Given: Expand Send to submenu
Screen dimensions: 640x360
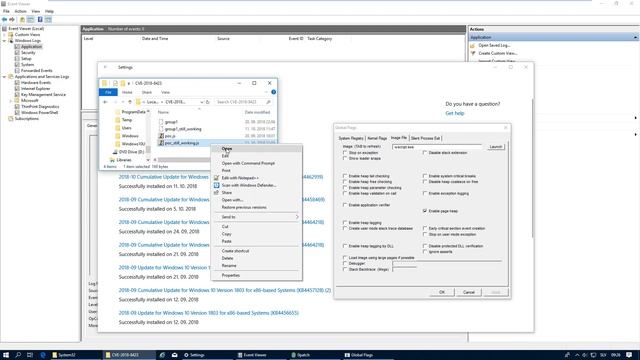Looking at the screenshot, I should pyautogui.click(x=257, y=217).
